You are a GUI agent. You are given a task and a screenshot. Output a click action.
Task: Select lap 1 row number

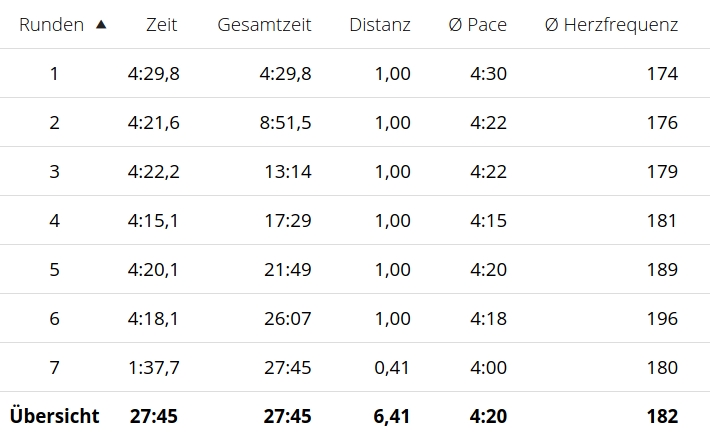click(54, 74)
